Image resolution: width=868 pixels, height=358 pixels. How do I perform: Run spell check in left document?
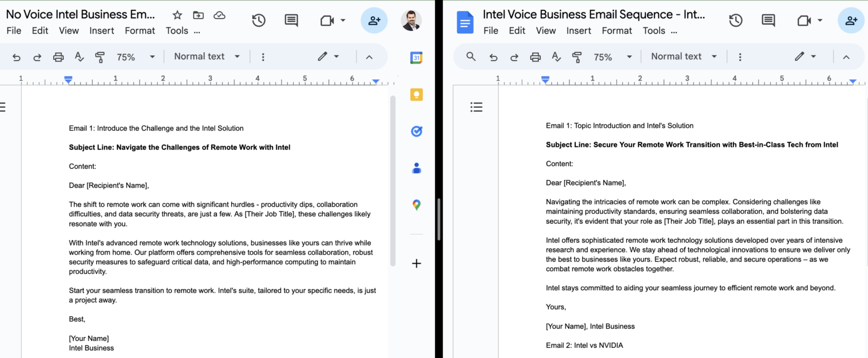click(80, 56)
